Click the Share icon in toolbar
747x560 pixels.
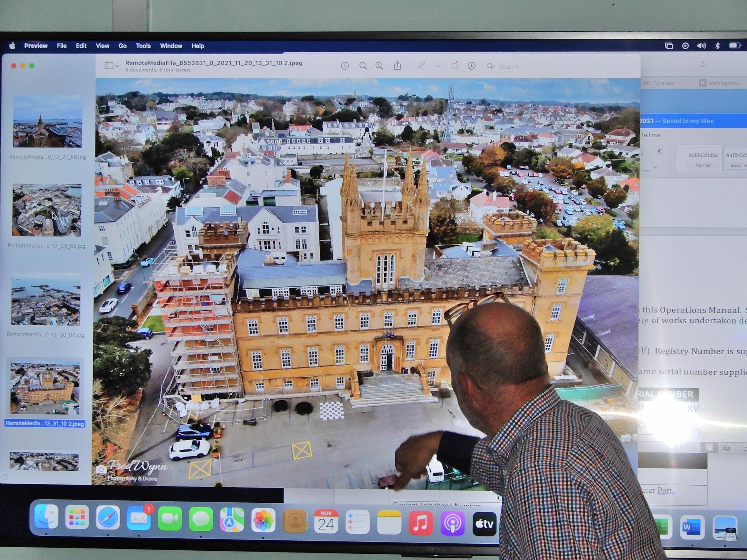coord(397,66)
